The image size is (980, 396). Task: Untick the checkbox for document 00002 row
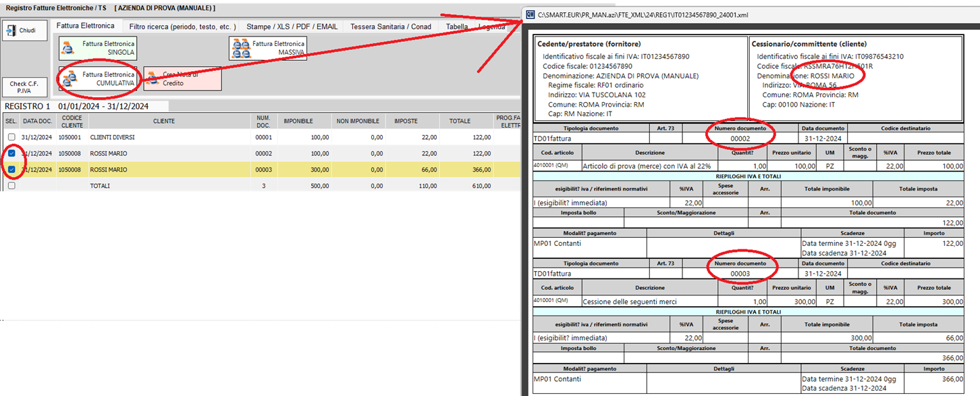pyautogui.click(x=11, y=153)
